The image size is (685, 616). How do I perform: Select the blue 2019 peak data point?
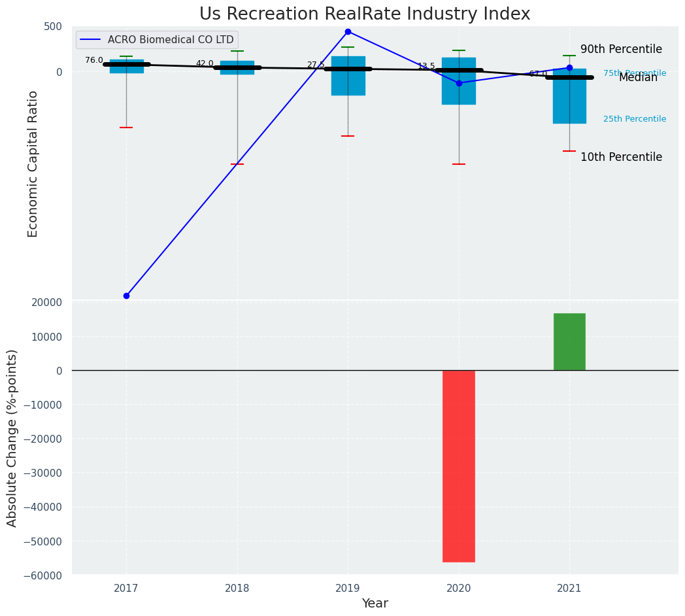pos(348,31)
